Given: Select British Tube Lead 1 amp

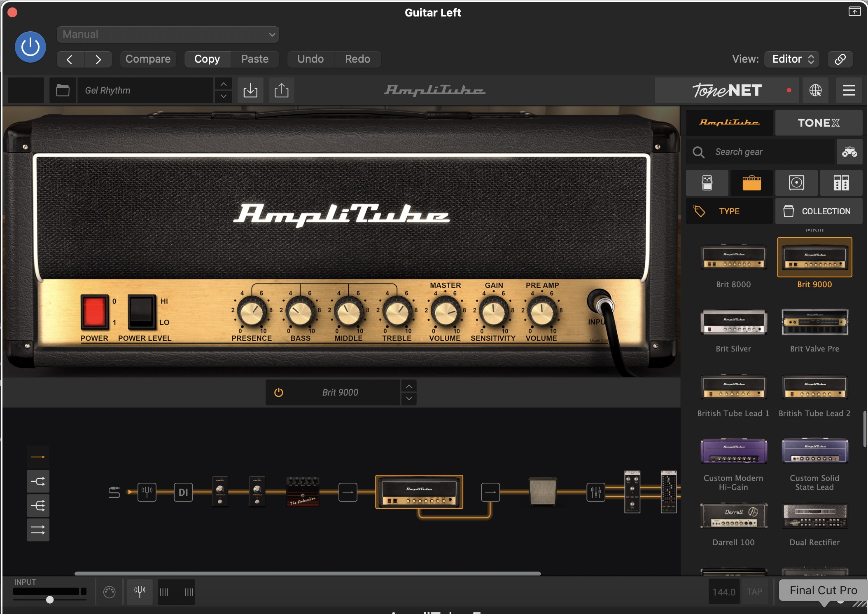Looking at the screenshot, I should pyautogui.click(x=733, y=387).
